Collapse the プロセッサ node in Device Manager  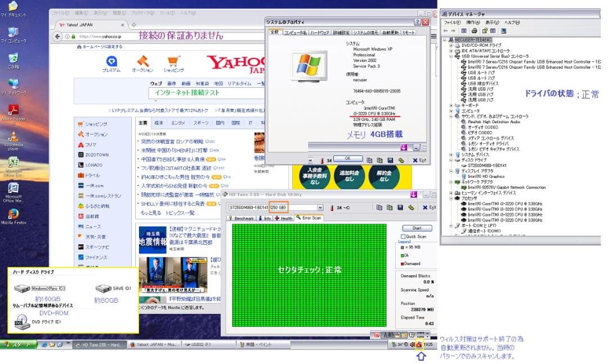(x=451, y=198)
